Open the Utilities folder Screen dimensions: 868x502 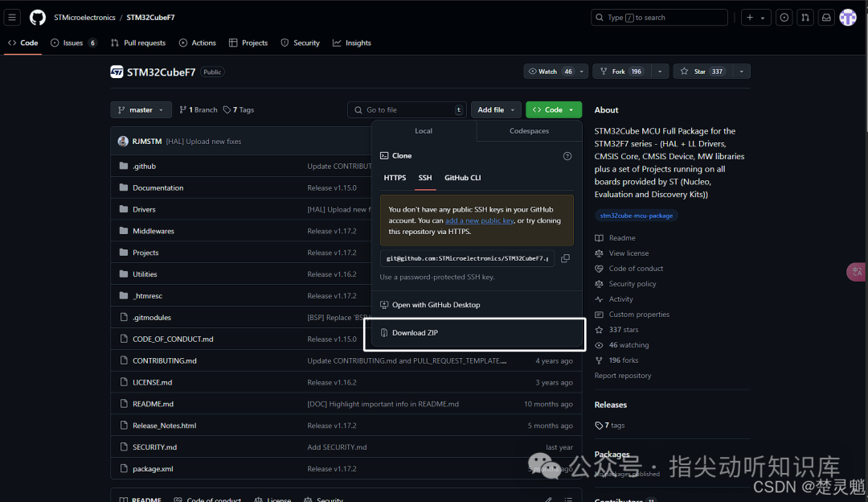coord(145,274)
